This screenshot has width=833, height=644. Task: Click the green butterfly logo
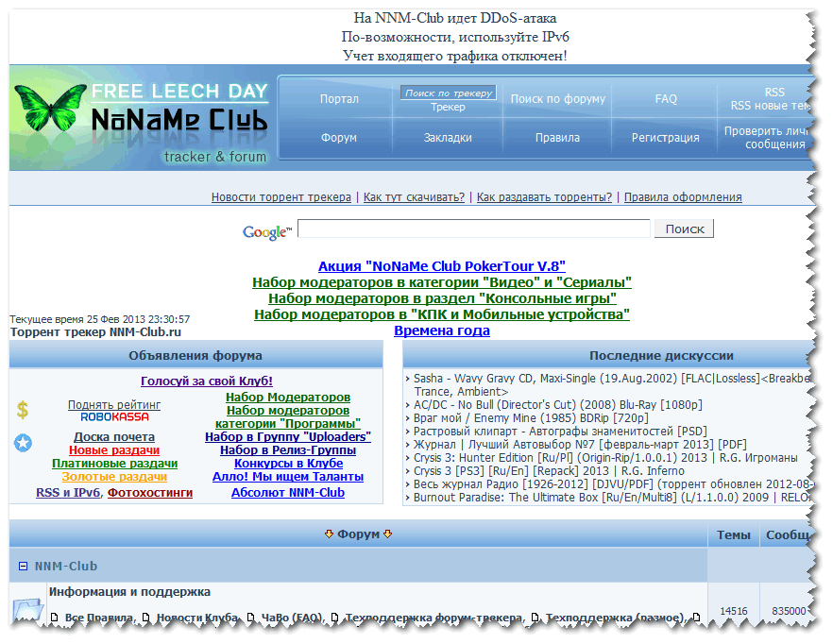click(x=50, y=108)
